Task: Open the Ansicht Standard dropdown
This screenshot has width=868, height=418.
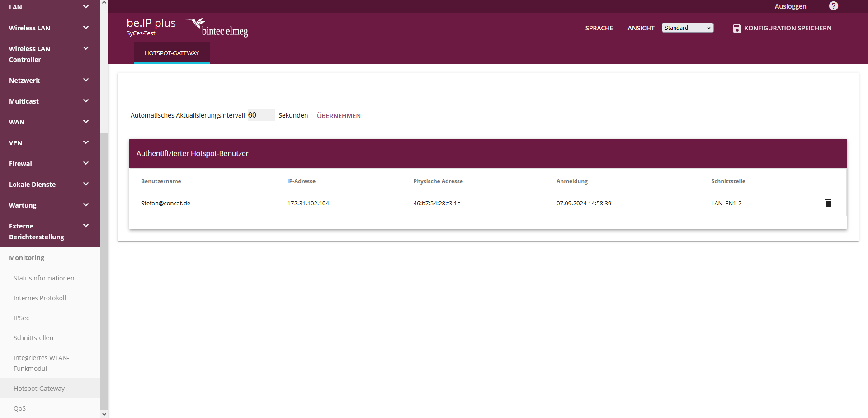Action: [x=688, y=28]
